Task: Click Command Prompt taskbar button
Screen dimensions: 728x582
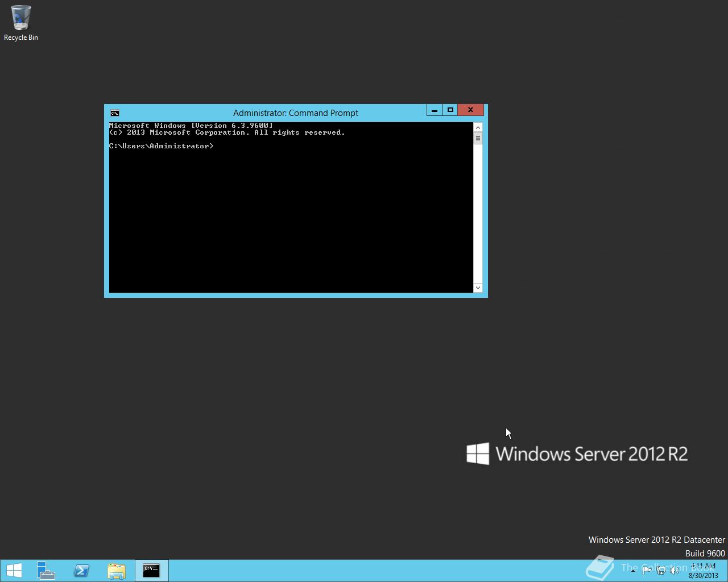Action: pyautogui.click(x=152, y=570)
